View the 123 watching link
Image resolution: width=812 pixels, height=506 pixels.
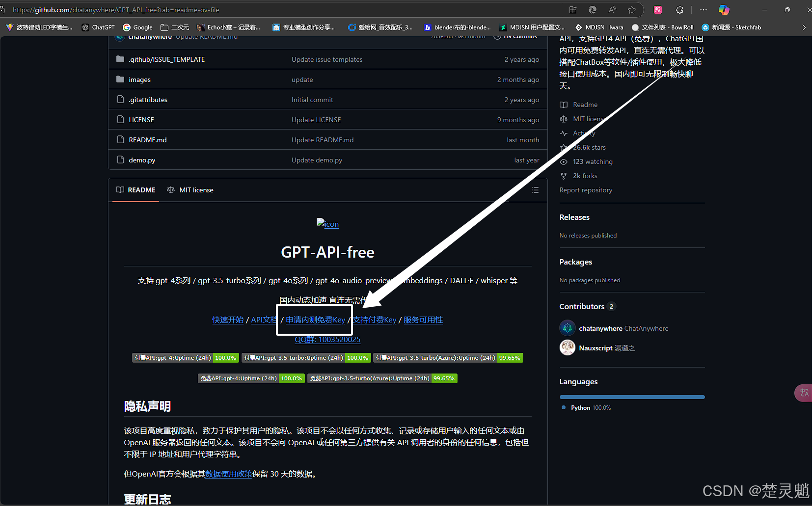pyautogui.click(x=586, y=161)
